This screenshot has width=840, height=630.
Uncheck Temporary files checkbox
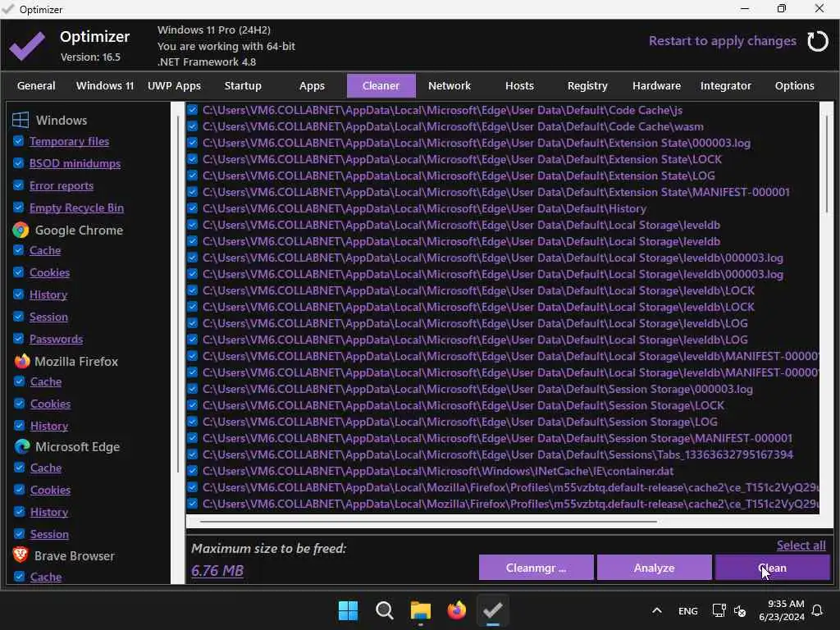coord(18,141)
